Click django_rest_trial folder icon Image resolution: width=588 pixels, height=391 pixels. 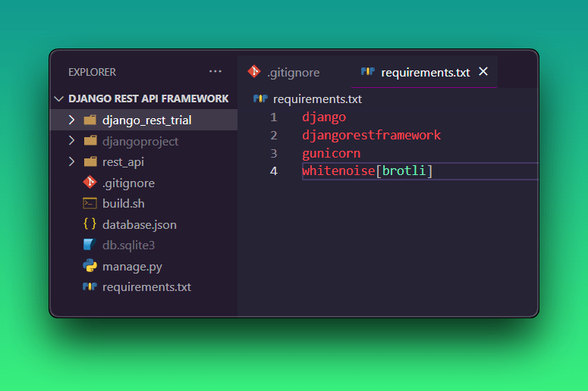click(x=90, y=120)
